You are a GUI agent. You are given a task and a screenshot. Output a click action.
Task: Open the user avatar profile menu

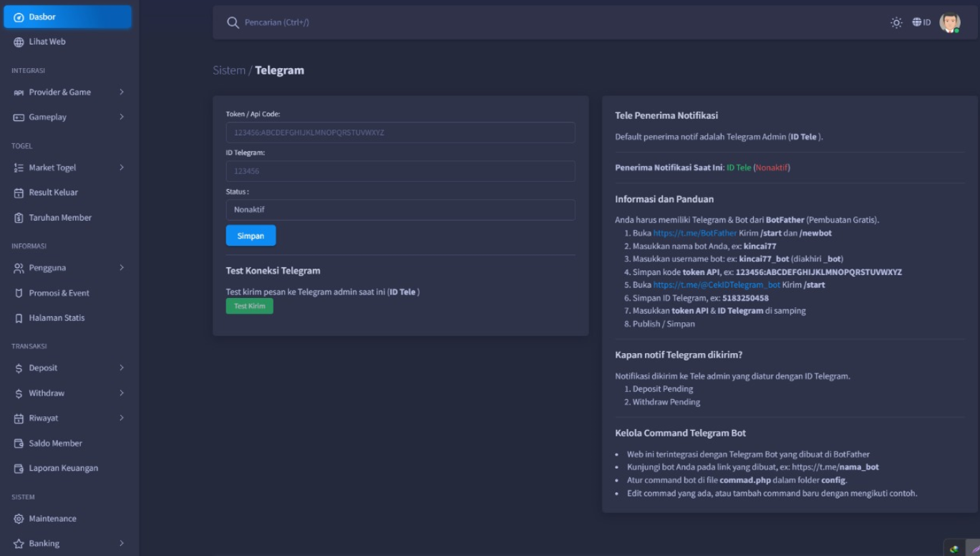tap(949, 22)
